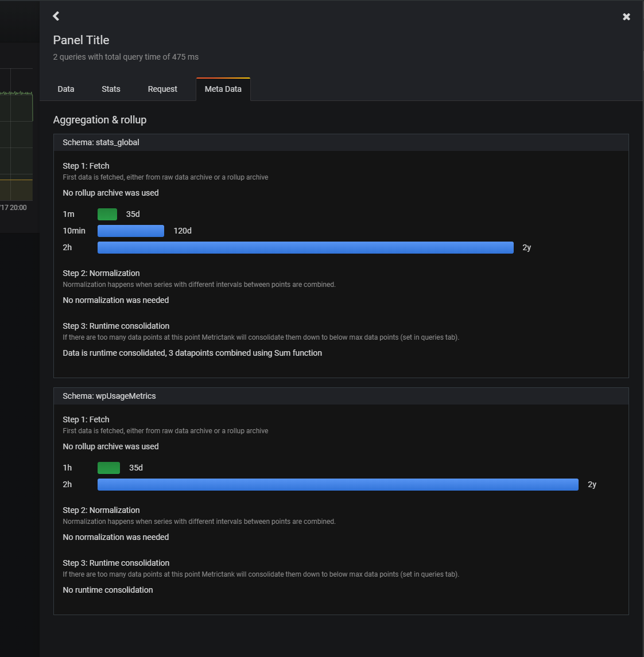Click the Schema: wpUsageMetrics header
The width and height of the screenshot is (644, 657).
click(109, 396)
